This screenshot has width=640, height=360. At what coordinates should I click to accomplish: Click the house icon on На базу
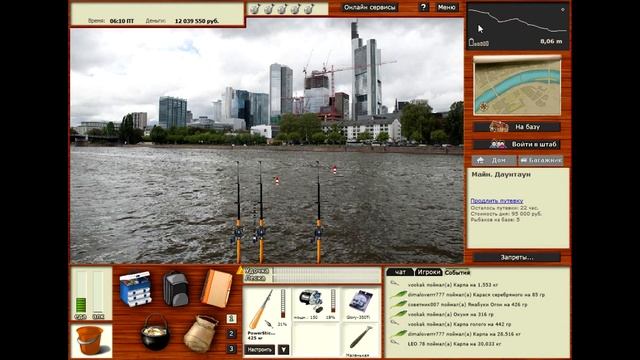pos(499,127)
